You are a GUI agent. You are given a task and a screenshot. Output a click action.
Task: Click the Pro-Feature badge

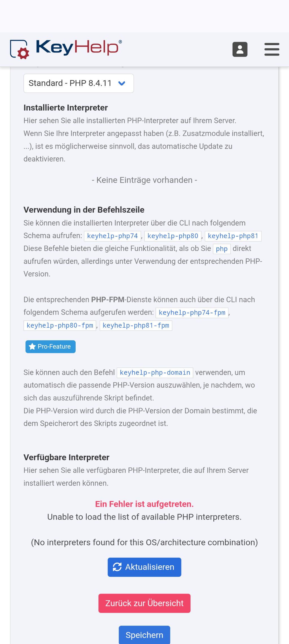(x=51, y=347)
